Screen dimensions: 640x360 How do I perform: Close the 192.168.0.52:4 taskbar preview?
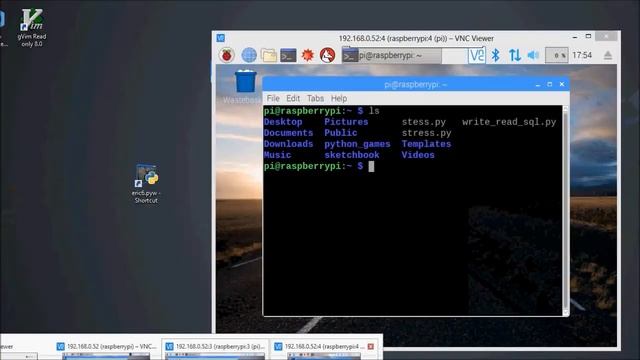tap(371, 347)
